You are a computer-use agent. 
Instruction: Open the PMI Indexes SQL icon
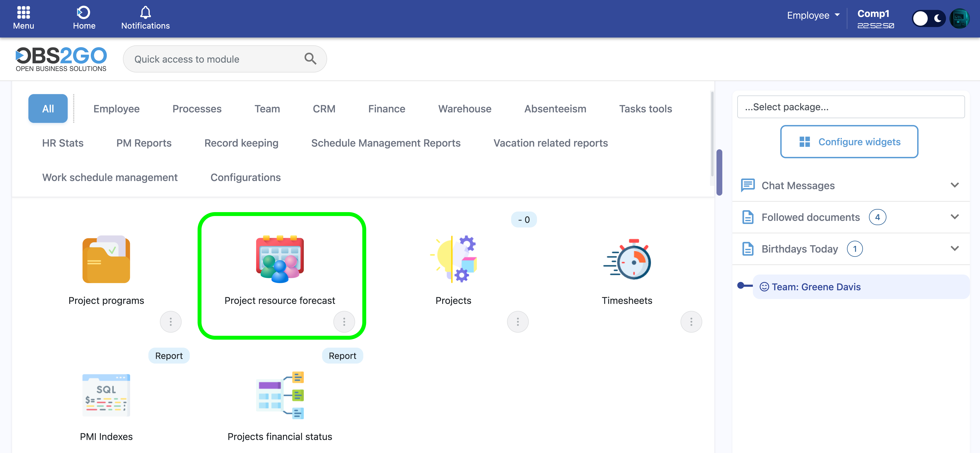pos(106,396)
